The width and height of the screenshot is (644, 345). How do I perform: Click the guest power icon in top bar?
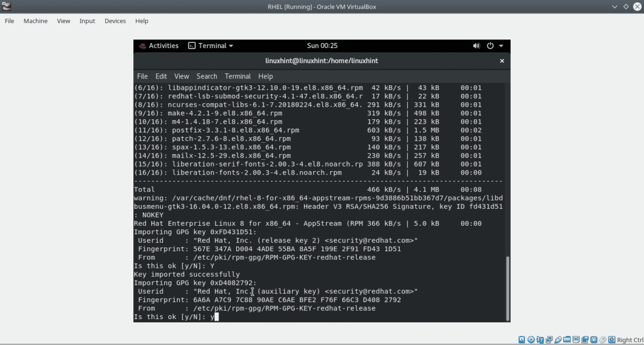click(x=490, y=46)
